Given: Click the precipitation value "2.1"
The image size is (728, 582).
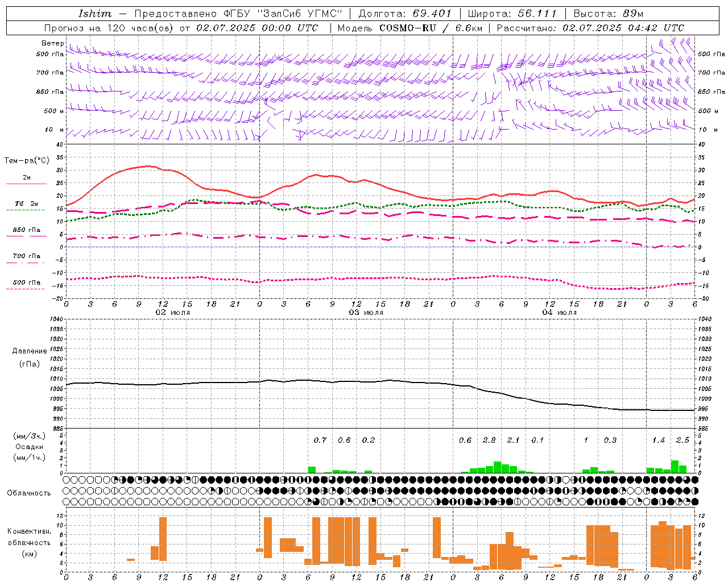Looking at the screenshot, I should pos(513,440).
